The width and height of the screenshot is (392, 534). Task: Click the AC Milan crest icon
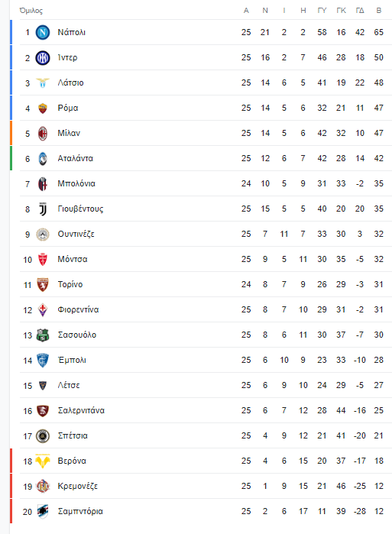pyautogui.click(x=43, y=134)
